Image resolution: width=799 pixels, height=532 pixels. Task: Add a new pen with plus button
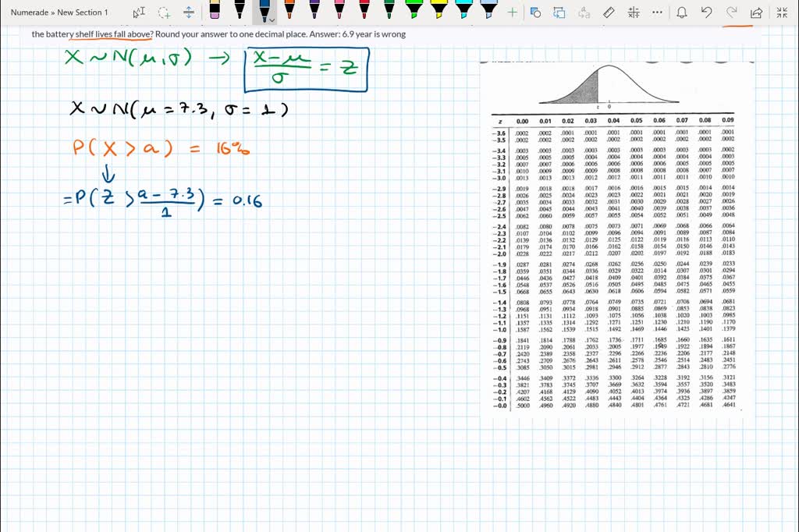pos(512,12)
